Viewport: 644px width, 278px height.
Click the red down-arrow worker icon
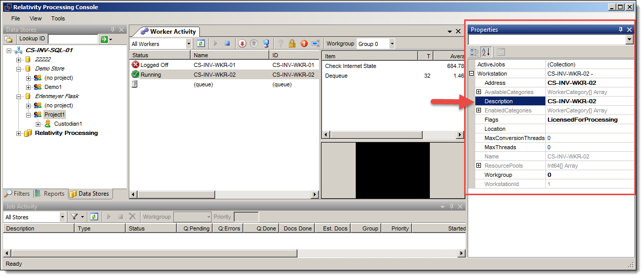click(x=242, y=44)
